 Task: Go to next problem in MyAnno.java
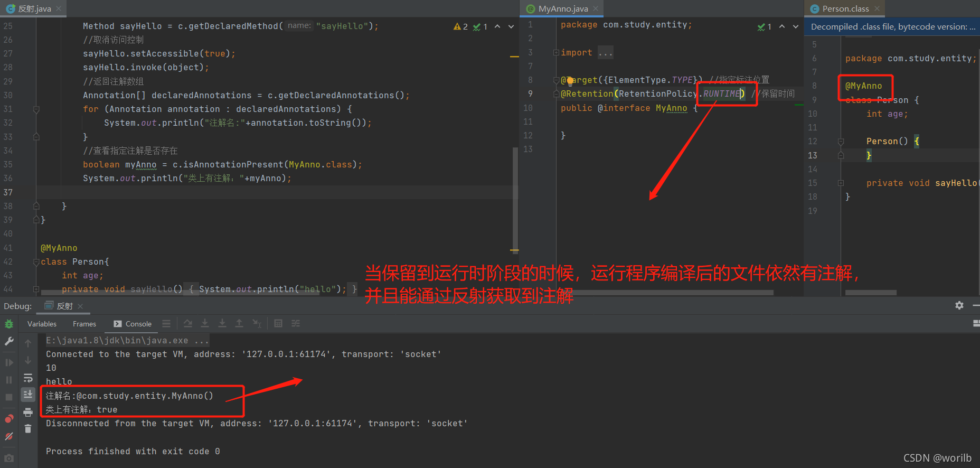(796, 26)
